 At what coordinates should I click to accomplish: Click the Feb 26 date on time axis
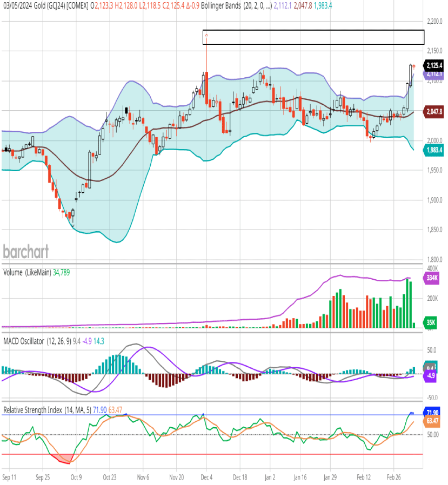(x=393, y=477)
